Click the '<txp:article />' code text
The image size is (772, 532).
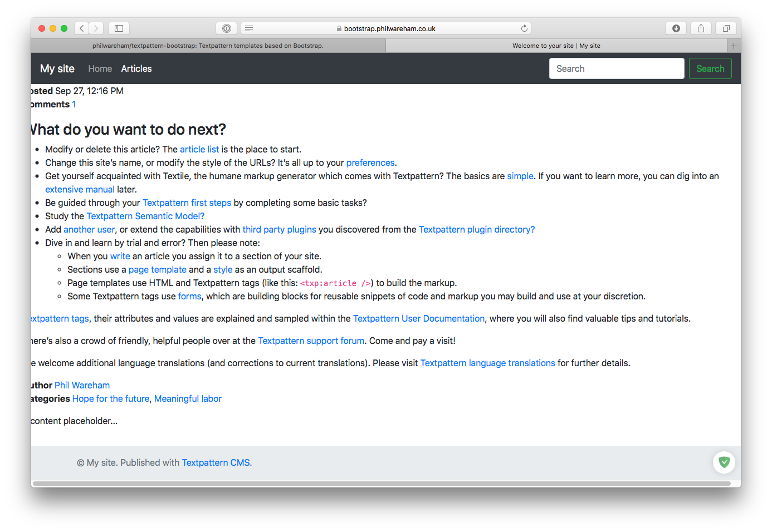(336, 283)
